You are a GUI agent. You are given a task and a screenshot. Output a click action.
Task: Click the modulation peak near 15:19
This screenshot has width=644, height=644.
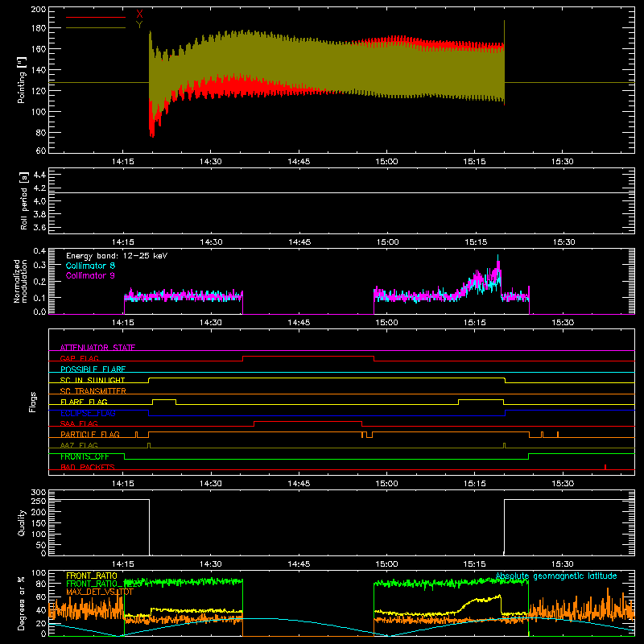[x=498, y=261]
